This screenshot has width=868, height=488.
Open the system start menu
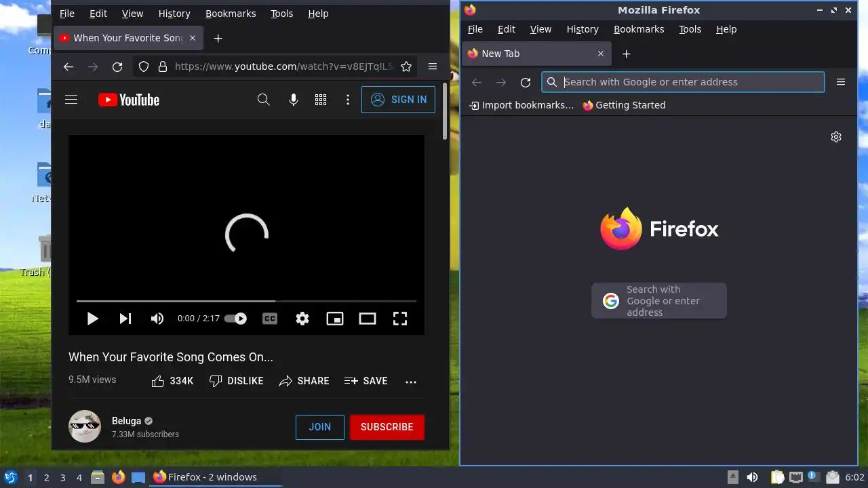[10, 477]
